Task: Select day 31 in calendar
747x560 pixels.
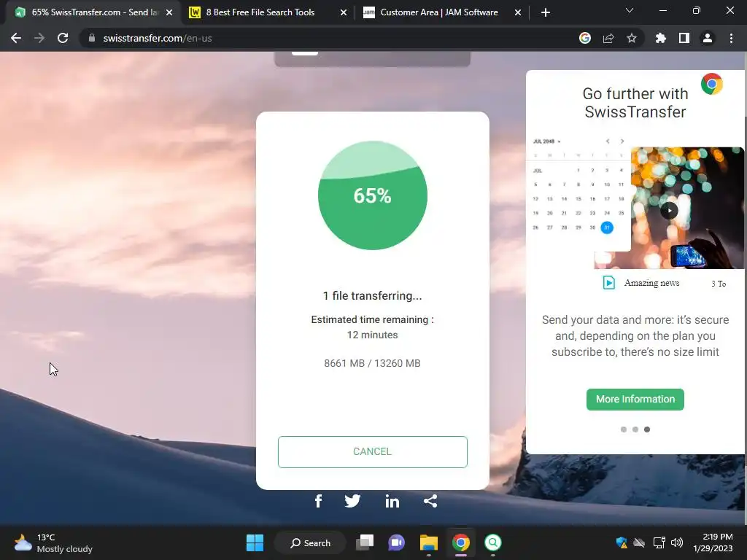Action: pos(607,227)
